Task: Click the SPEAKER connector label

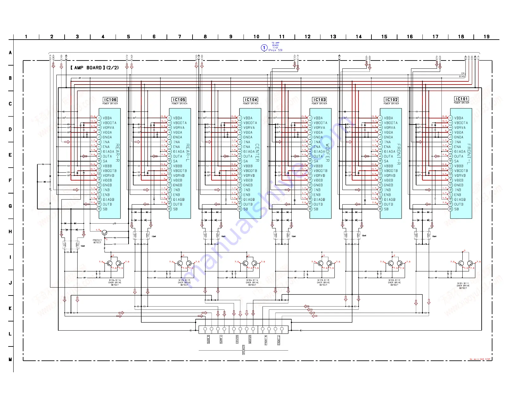Action: (244, 350)
